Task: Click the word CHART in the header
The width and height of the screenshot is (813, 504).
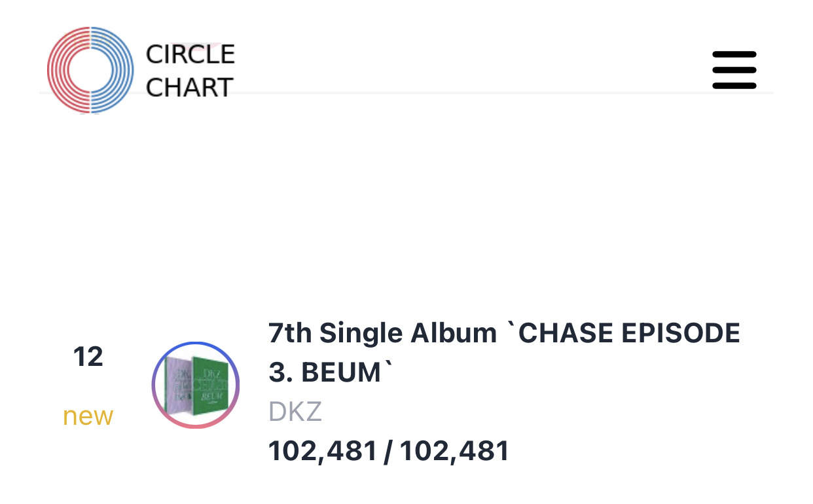Action: point(189,87)
